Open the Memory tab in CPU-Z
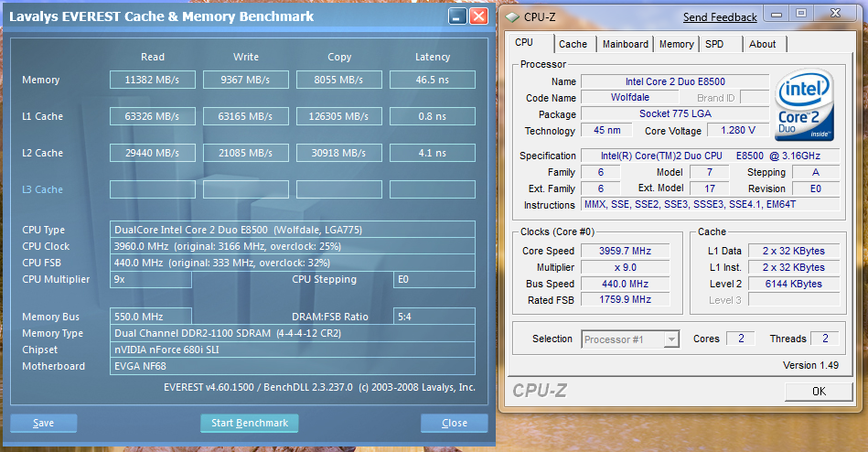The height and width of the screenshot is (452, 868). tap(677, 44)
